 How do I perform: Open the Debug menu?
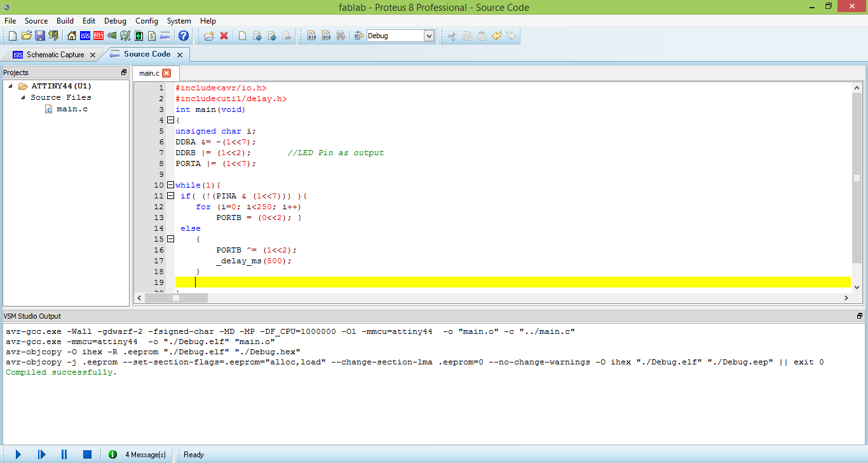[x=115, y=21]
